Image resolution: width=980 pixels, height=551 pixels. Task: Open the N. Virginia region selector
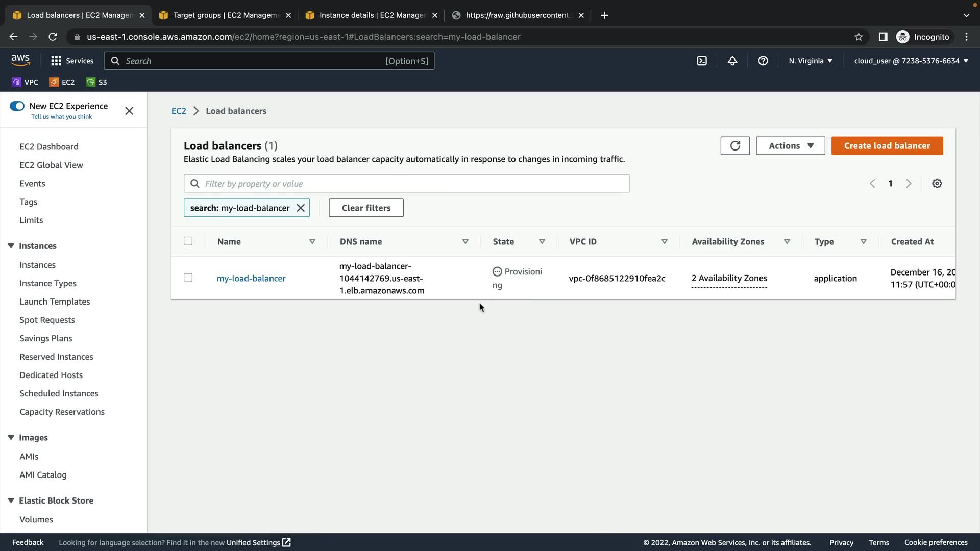(811, 61)
